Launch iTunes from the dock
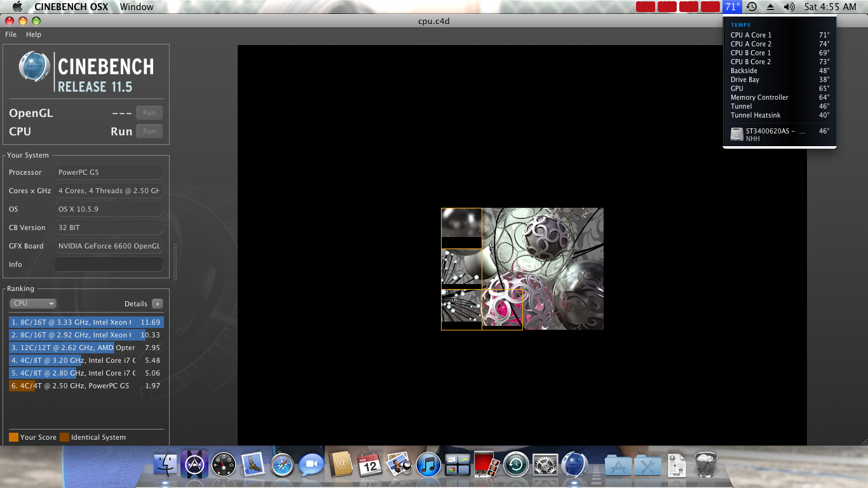Image resolution: width=868 pixels, height=488 pixels. (x=428, y=465)
